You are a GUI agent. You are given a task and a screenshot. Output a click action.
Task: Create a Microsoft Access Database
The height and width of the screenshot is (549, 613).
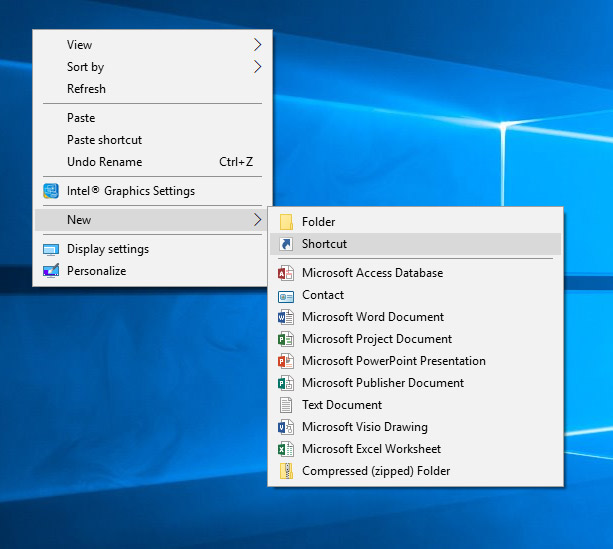(416, 273)
